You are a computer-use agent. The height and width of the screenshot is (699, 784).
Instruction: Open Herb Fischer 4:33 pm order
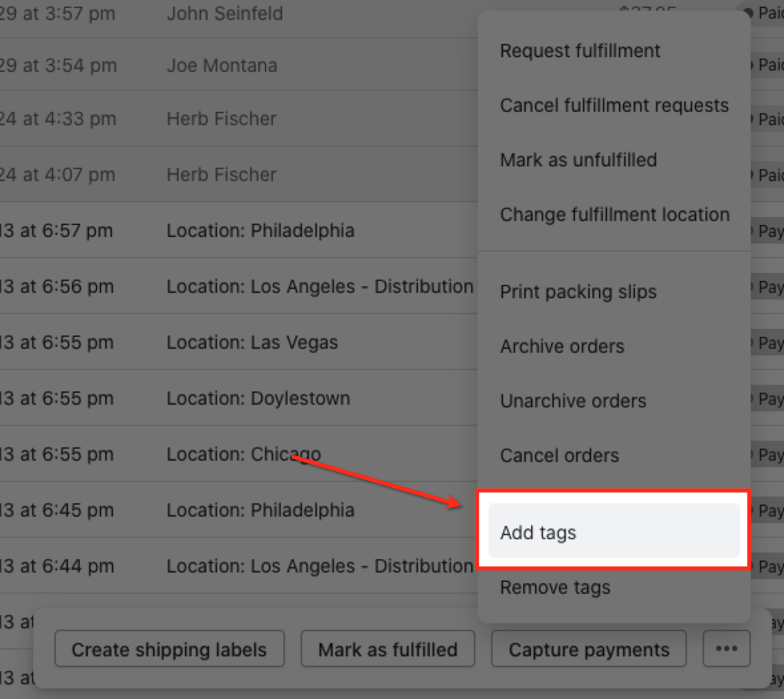[x=221, y=118]
